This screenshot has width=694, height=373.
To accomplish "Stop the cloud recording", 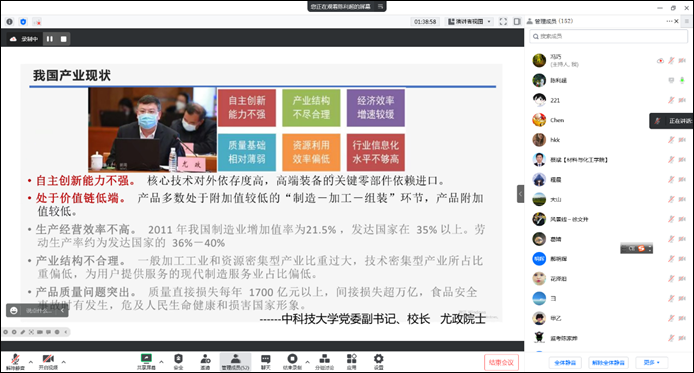I will coord(63,39).
